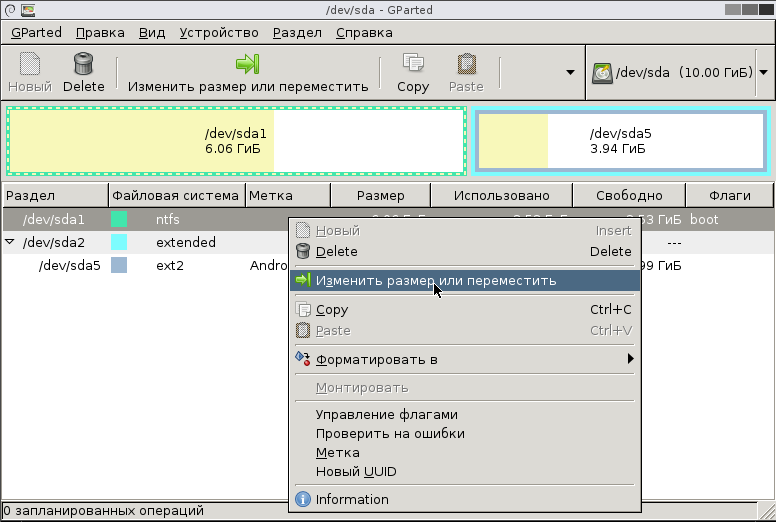
Task: Click the 'ext2' file system cell
Action: pyautogui.click(x=170, y=265)
